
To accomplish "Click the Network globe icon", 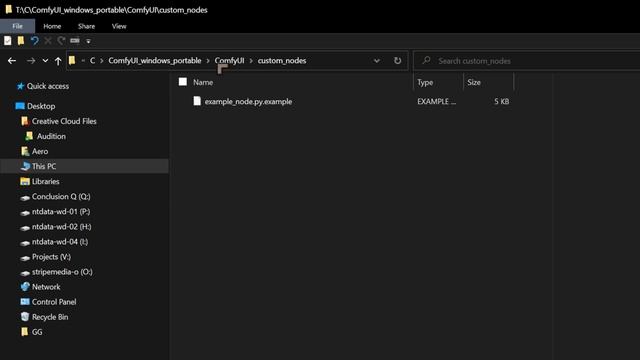I will click(x=25, y=287).
